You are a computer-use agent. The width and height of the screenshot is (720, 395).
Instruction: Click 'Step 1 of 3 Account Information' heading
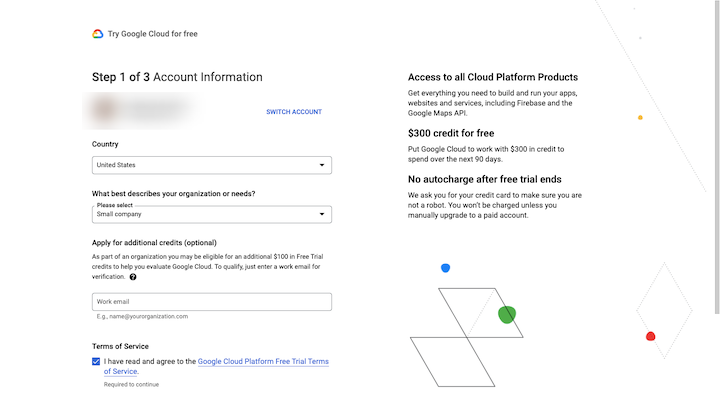[x=177, y=77]
